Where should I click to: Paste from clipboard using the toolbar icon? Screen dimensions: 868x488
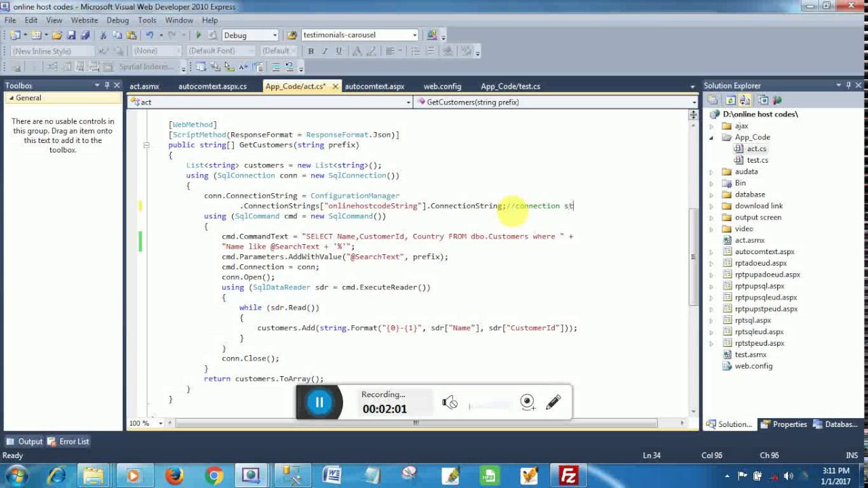[131, 35]
